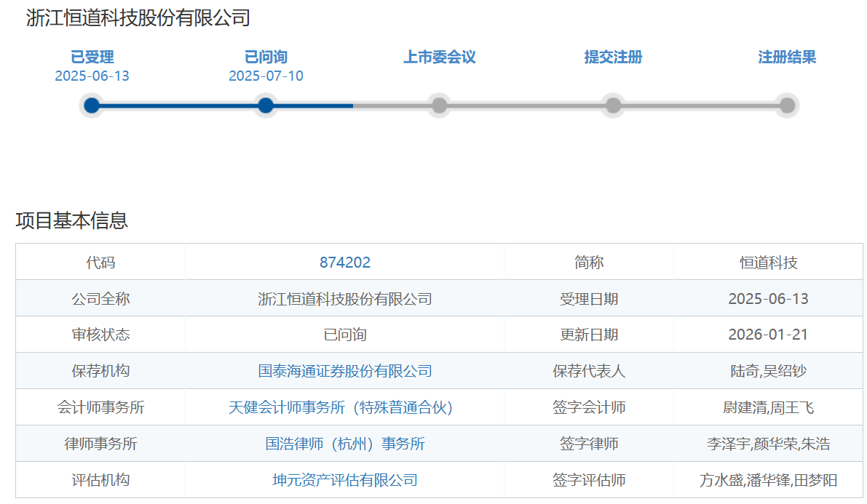Open stock code 874202 link
This screenshot has width=867, height=504.
344,263
